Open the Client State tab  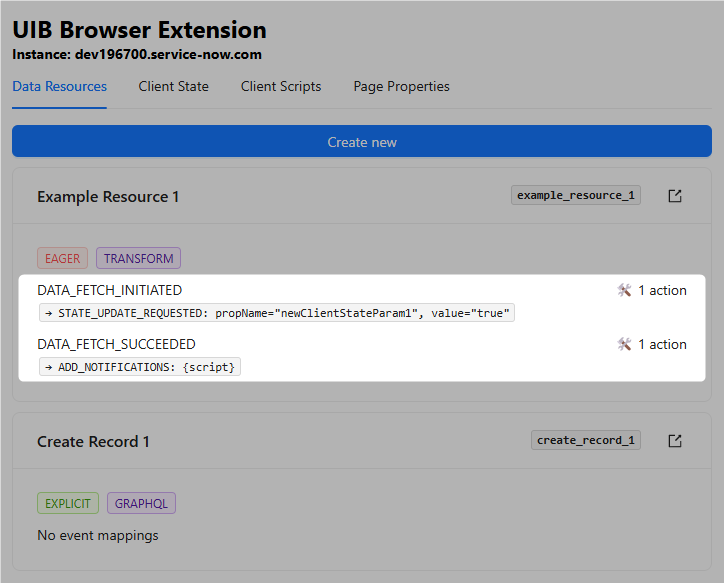coord(173,87)
